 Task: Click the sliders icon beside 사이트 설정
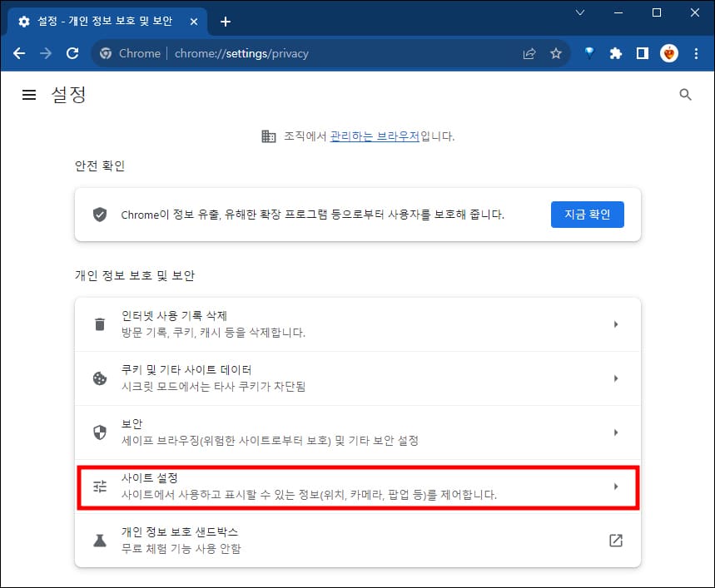(99, 486)
